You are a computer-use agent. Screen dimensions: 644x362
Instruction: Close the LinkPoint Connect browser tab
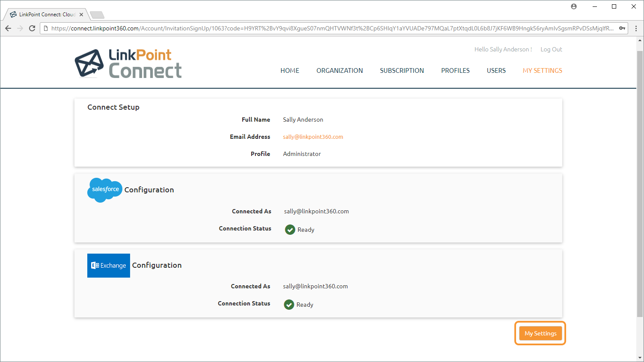(x=81, y=15)
